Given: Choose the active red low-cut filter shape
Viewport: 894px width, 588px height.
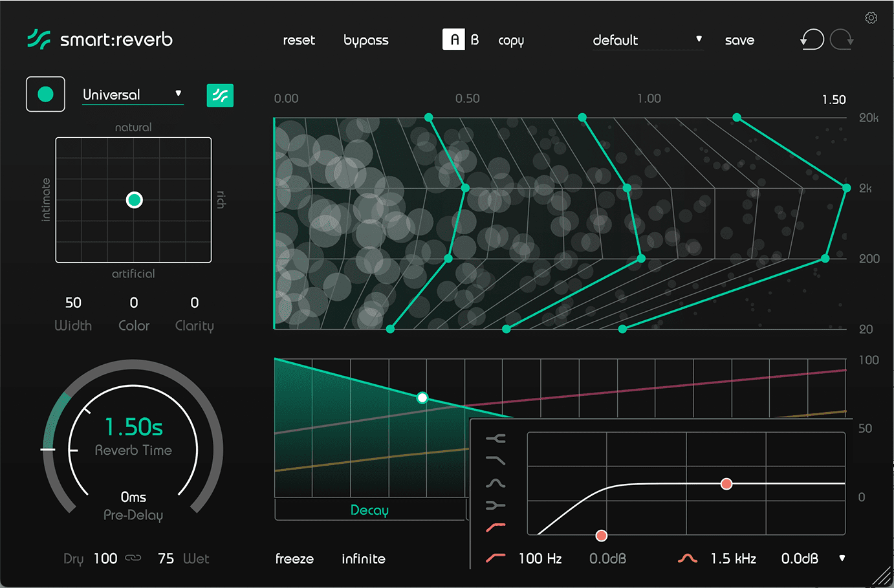Looking at the screenshot, I should click(x=496, y=528).
